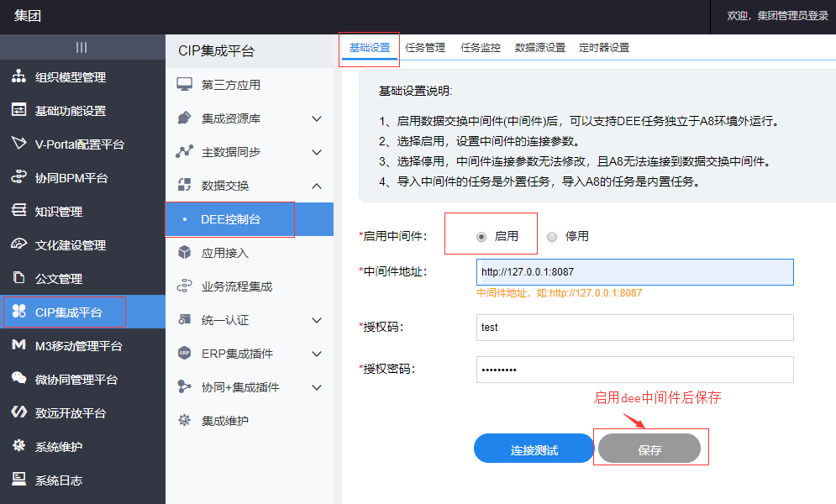Click the 公文管理 document icon
836x504 pixels.
point(18,277)
